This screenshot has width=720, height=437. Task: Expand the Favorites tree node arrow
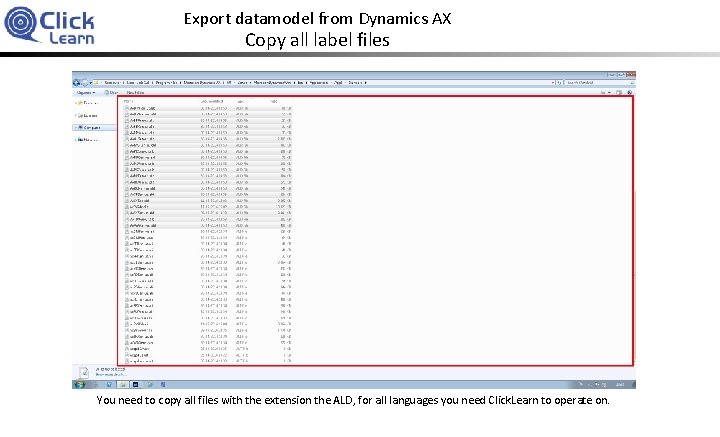tap(76, 103)
